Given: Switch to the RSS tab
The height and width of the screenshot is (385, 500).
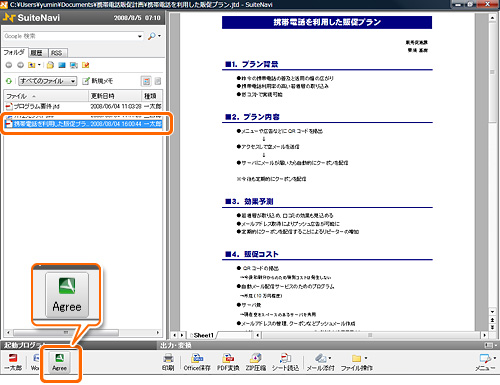Looking at the screenshot, I should click(x=57, y=53).
